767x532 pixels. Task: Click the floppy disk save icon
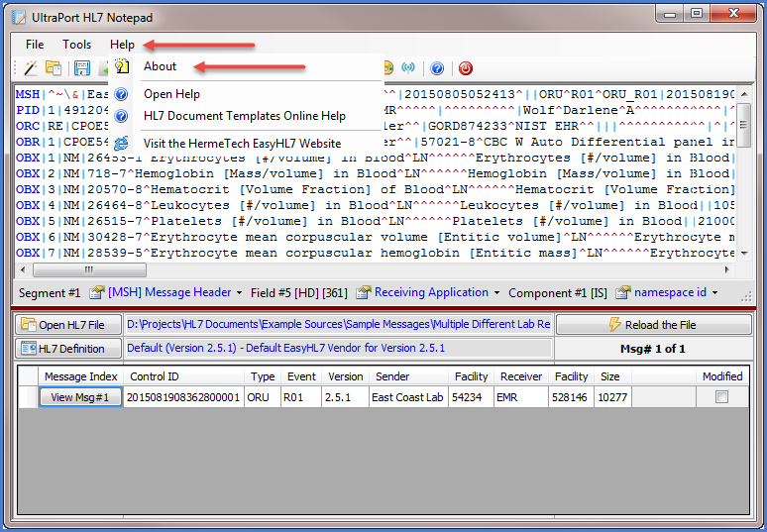(x=81, y=68)
